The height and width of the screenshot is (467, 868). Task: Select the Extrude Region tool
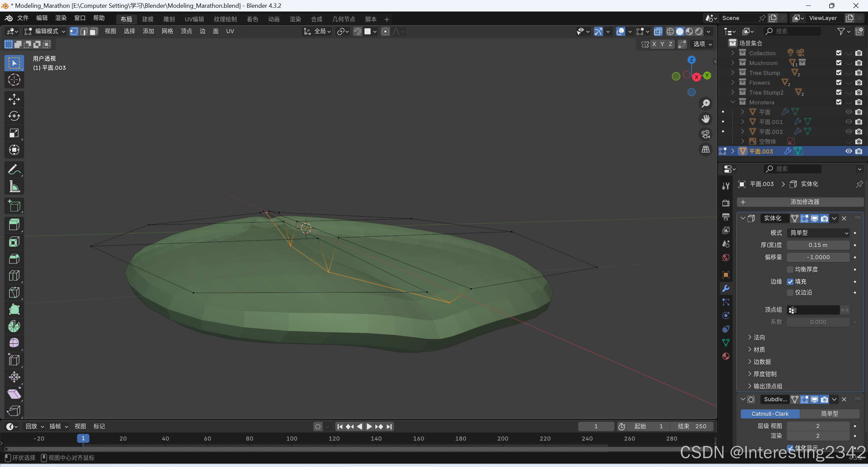pyautogui.click(x=14, y=224)
